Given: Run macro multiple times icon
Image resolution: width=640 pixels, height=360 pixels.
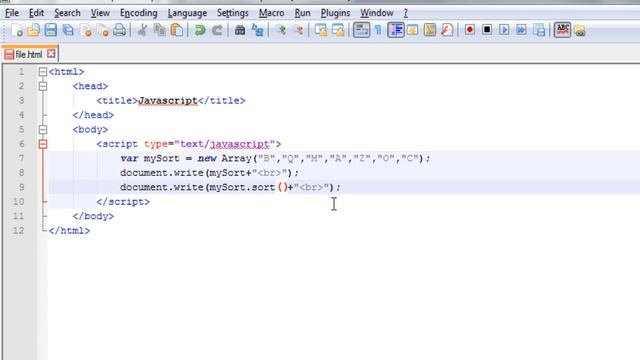Looking at the screenshot, I should pyautogui.click(x=521, y=30).
